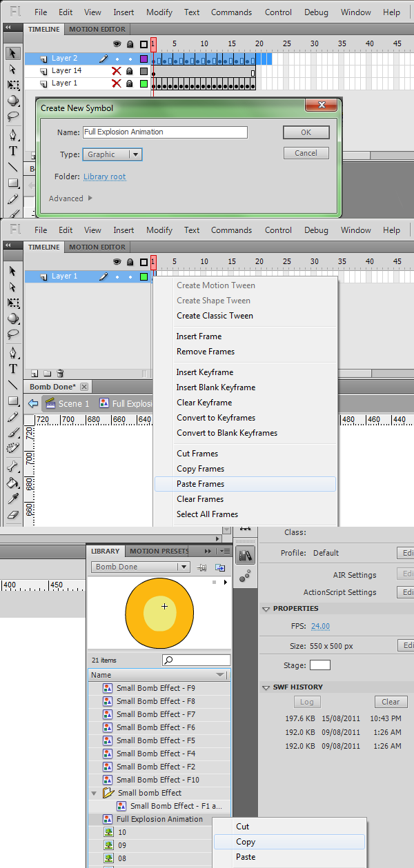
Task: Click the Delete layer trash icon
Action: 60,373
